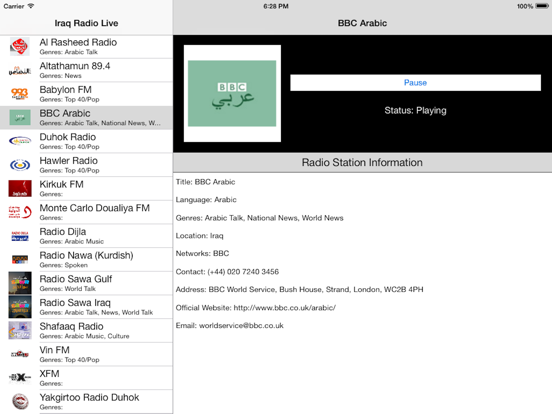Choose the Duhok Radio logo icon

(x=20, y=141)
